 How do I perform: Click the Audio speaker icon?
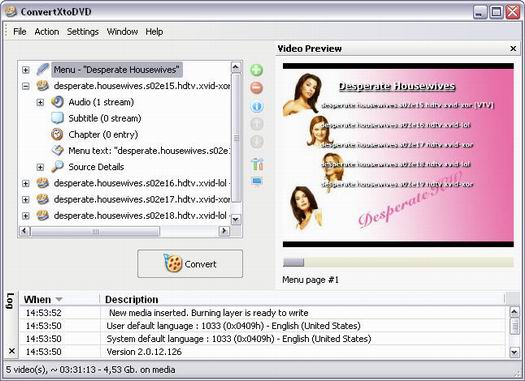[57, 102]
